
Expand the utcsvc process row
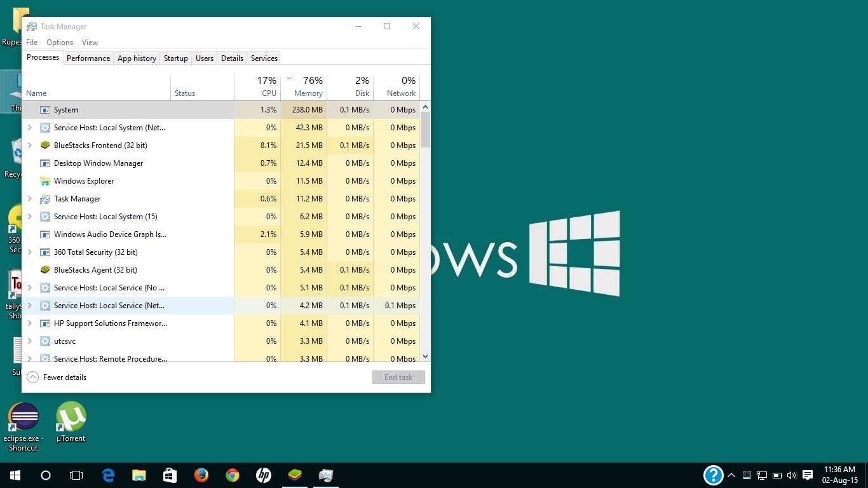29,341
